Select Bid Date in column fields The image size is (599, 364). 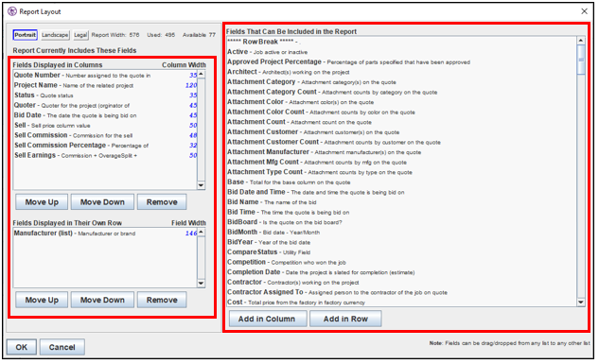[105, 115]
